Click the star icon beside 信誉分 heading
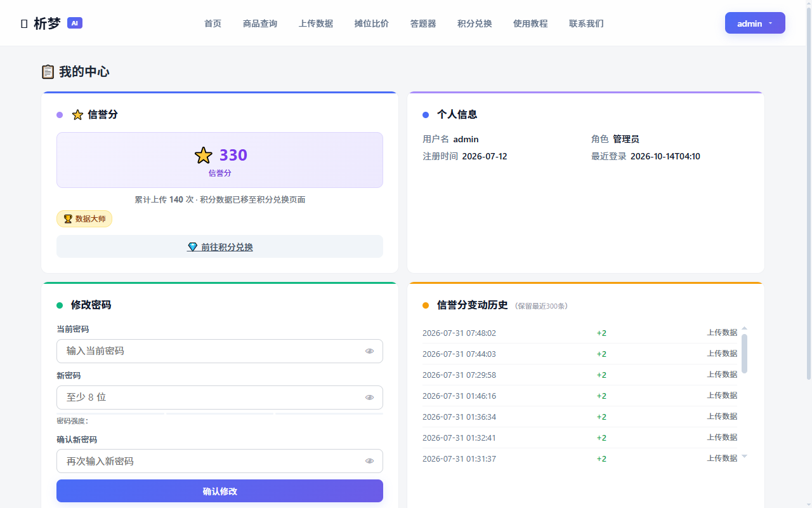Image resolution: width=812 pixels, height=508 pixels. (x=77, y=115)
